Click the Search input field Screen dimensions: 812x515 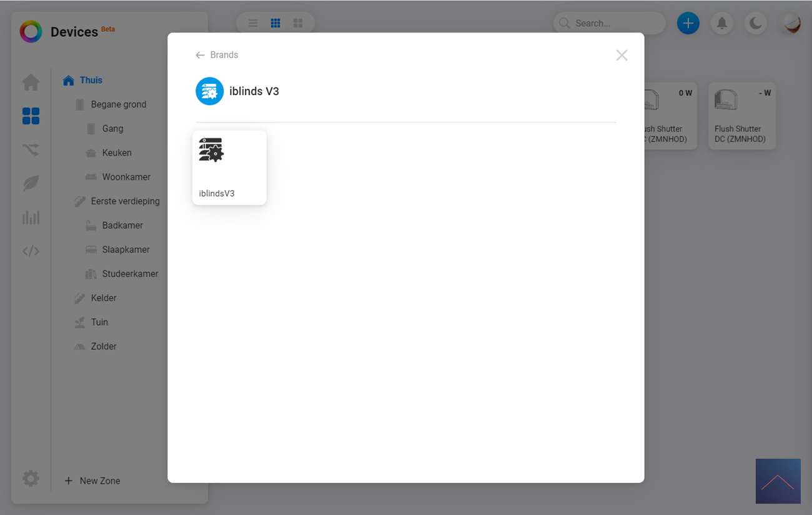610,23
